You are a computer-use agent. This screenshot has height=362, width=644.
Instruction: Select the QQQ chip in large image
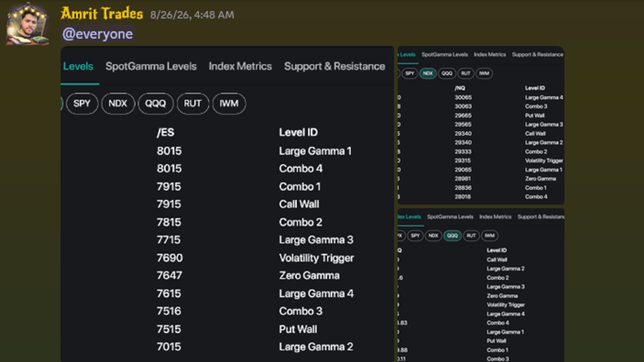click(155, 103)
